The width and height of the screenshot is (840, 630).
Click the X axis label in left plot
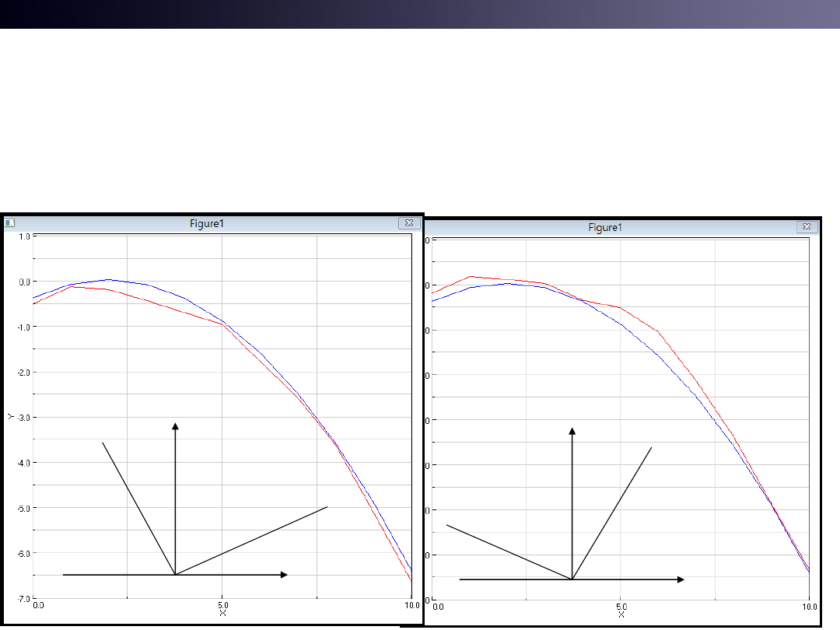point(222,612)
